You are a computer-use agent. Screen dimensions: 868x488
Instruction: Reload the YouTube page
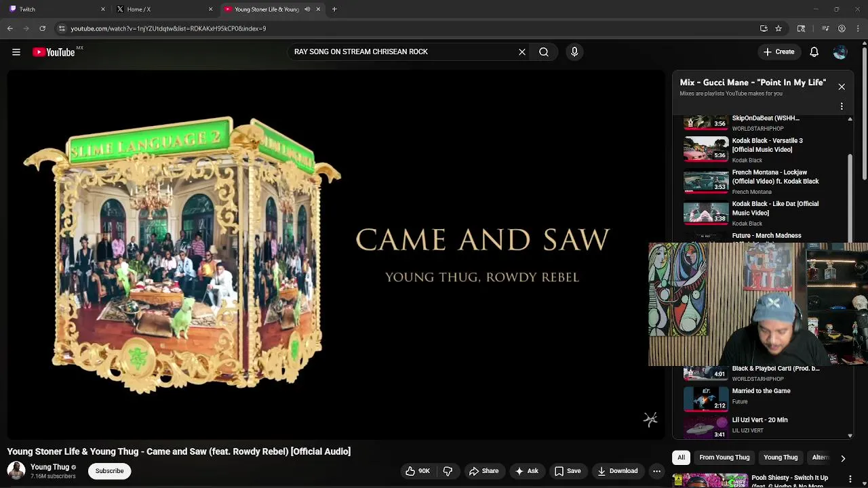click(42, 28)
